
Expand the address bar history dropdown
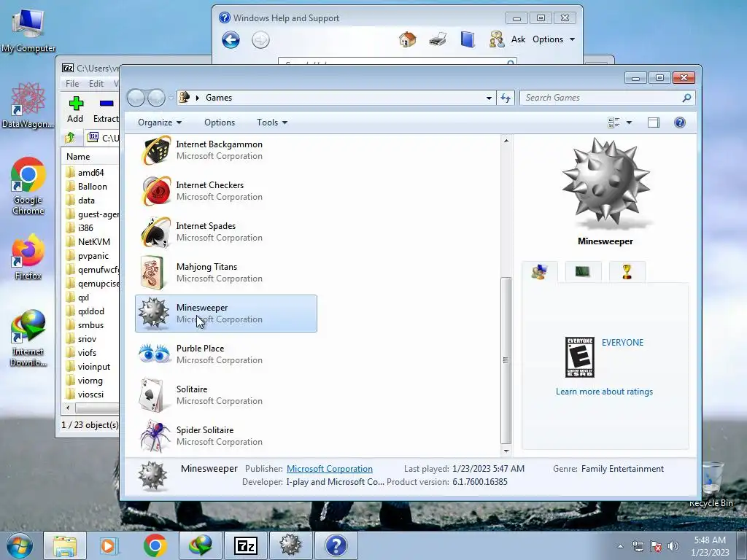pyautogui.click(x=489, y=98)
